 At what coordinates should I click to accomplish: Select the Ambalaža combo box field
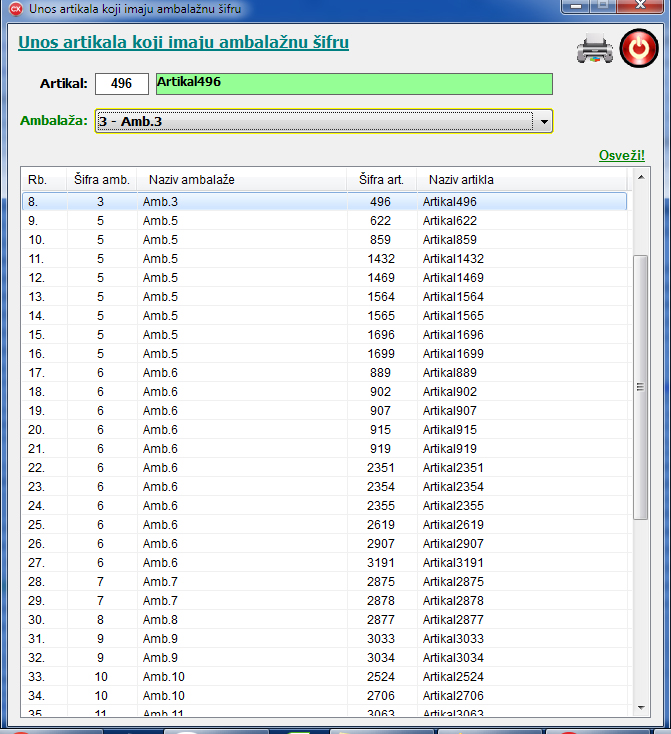324,122
